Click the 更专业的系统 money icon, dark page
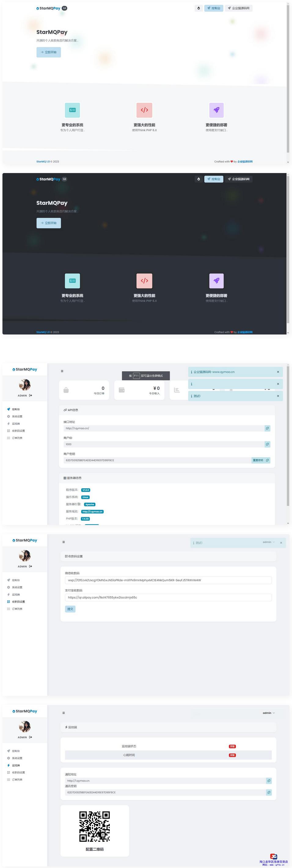The height and width of the screenshot is (868, 292). pos(72,281)
